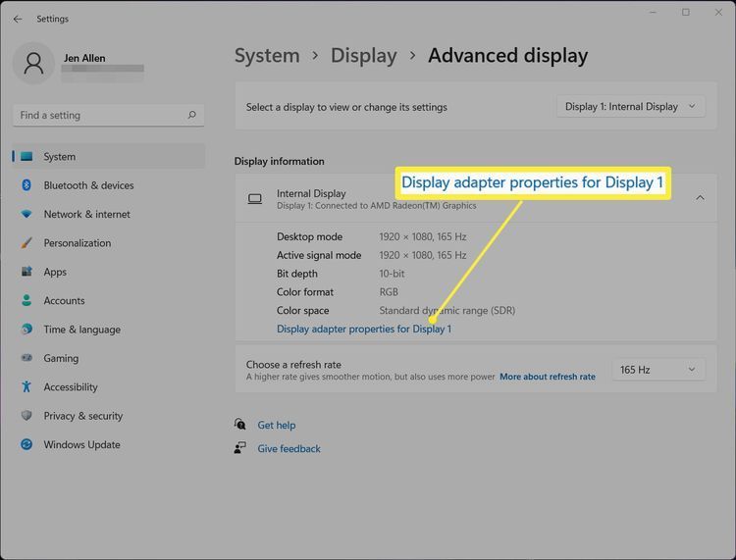Click the search magnifier in Find a setting
The height and width of the screenshot is (560, 736).
tap(192, 115)
